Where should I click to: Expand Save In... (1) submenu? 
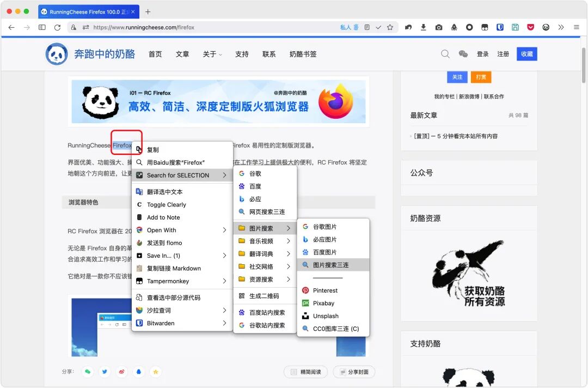point(182,256)
